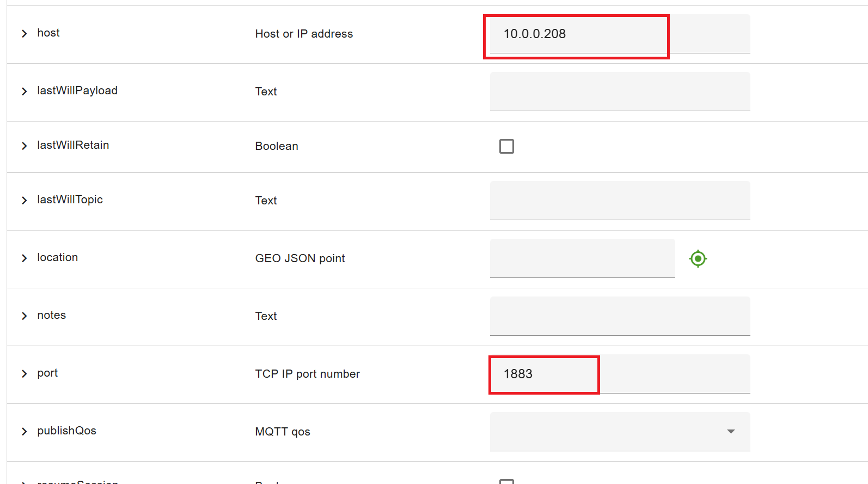Screen dimensions: 868x484
Task: Click the lastWillTopic text input
Action: (x=620, y=201)
